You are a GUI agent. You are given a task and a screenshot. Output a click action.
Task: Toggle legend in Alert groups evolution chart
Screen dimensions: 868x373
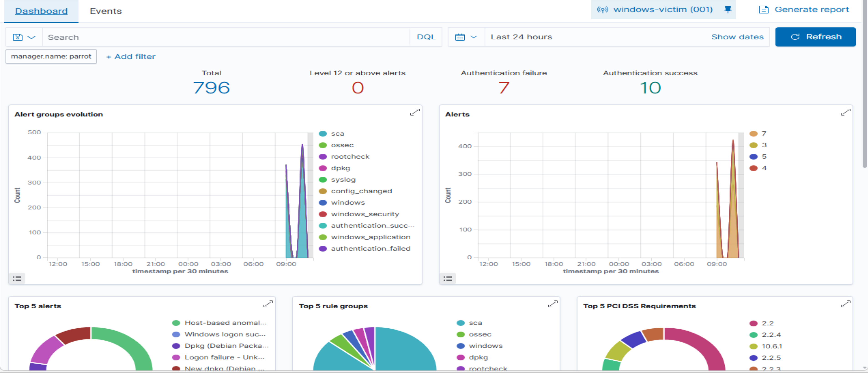click(17, 278)
